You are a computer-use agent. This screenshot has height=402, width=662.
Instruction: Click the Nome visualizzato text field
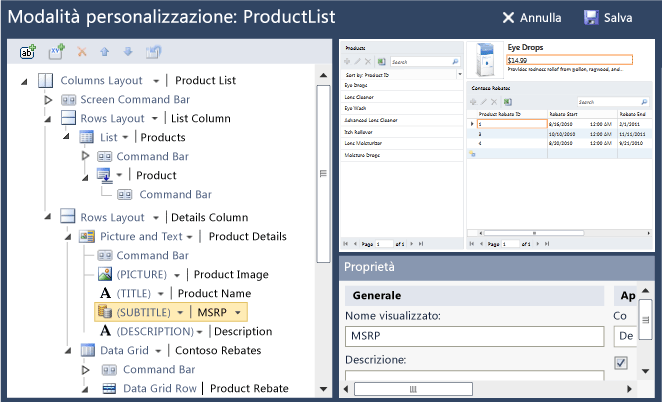point(474,336)
